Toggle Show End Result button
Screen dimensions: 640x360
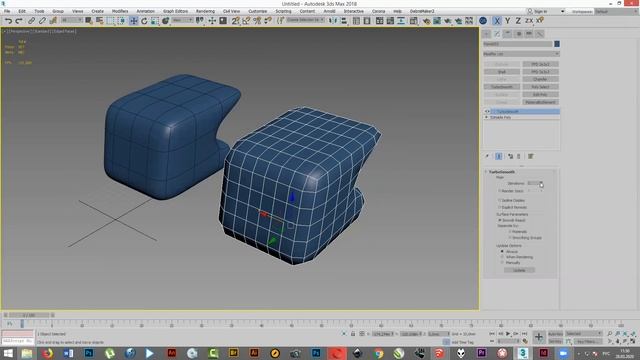point(499,156)
